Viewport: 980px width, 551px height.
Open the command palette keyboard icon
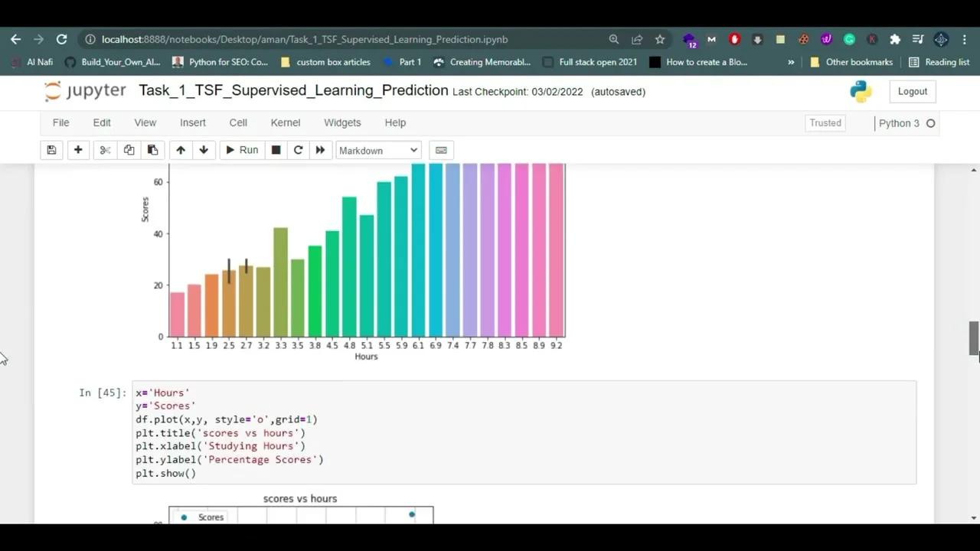click(441, 150)
